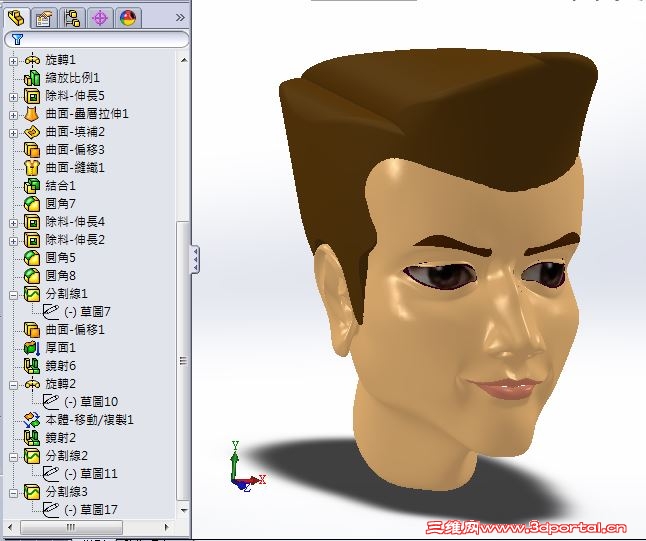This screenshot has width=646, height=541.
Task: Open the FeatureManager design tree tab
Action: tap(16, 18)
